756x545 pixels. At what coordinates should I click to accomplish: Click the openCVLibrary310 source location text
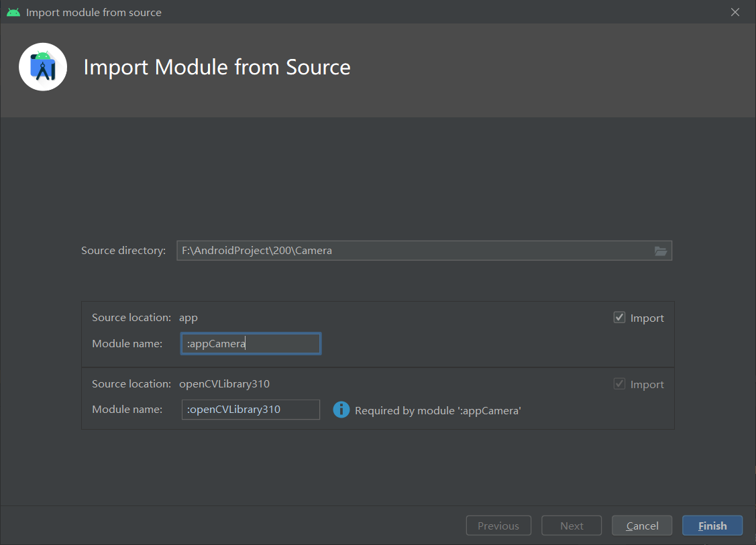(224, 384)
